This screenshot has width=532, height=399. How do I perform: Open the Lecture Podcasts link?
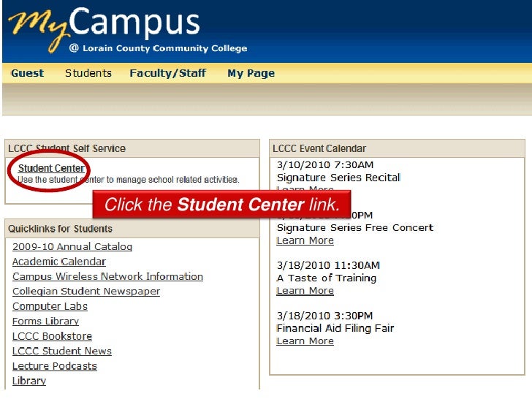pyautogui.click(x=55, y=366)
